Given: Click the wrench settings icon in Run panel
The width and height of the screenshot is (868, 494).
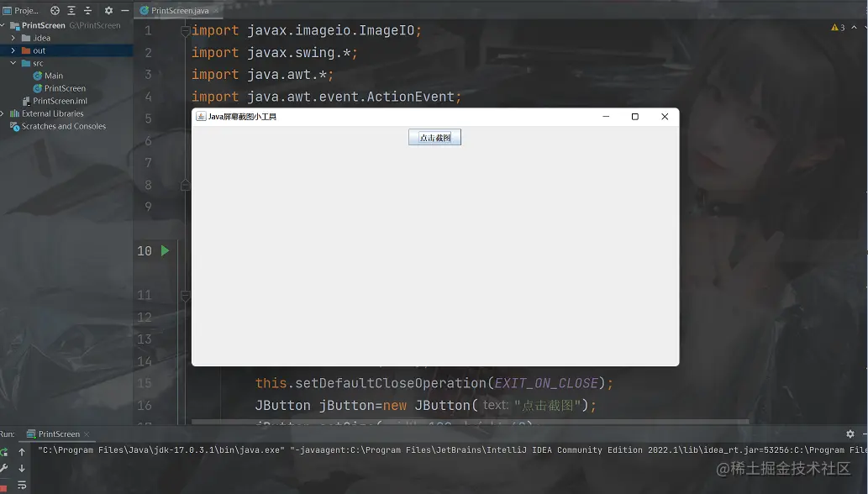Looking at the screenshot, I should pos(4,468).
